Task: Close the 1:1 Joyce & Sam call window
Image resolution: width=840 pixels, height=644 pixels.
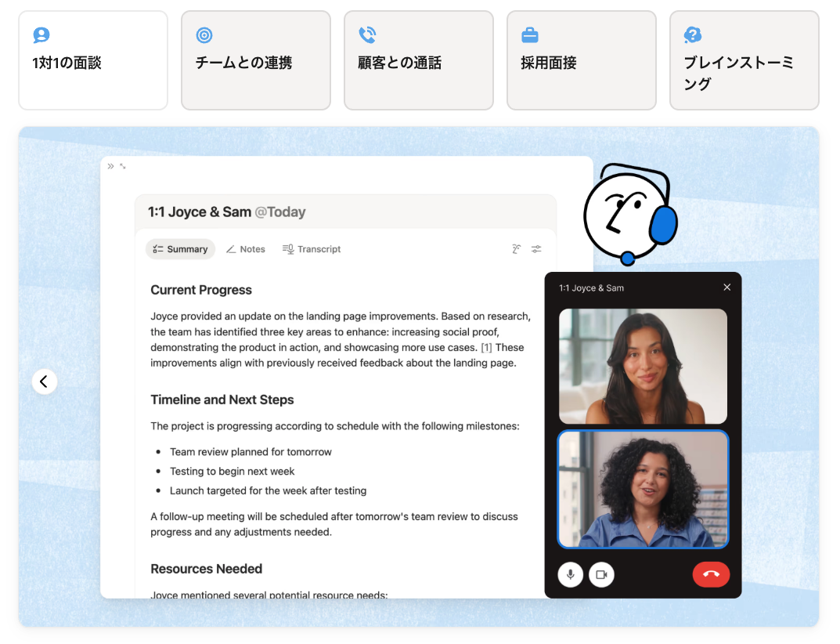Action: coord(726,288)
